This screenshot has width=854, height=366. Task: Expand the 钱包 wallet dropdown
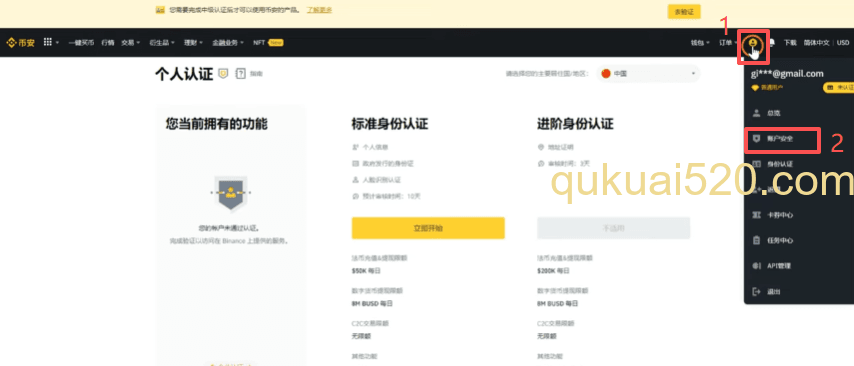coord(700,42)
